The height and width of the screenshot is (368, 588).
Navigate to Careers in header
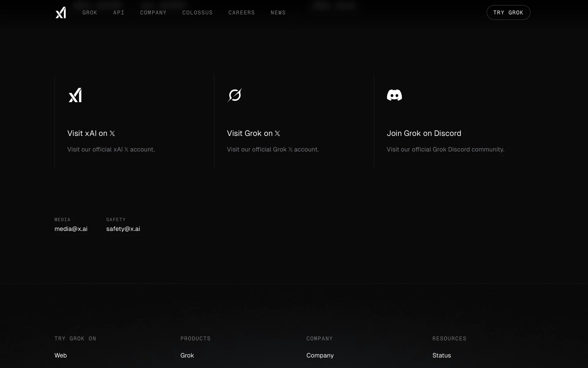click(241, 13)
